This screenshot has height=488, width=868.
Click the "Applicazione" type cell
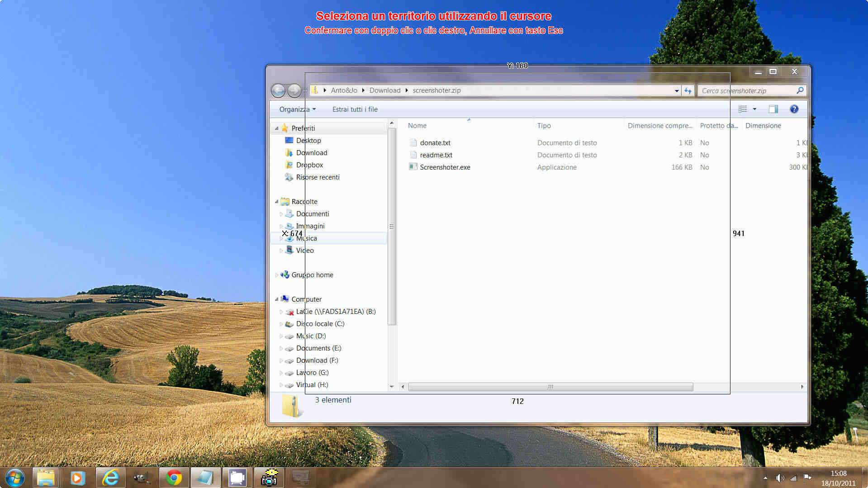coord(557,167)
